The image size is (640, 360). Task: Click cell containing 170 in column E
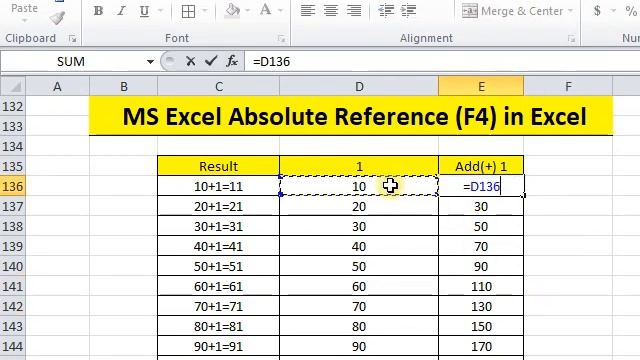481,346
